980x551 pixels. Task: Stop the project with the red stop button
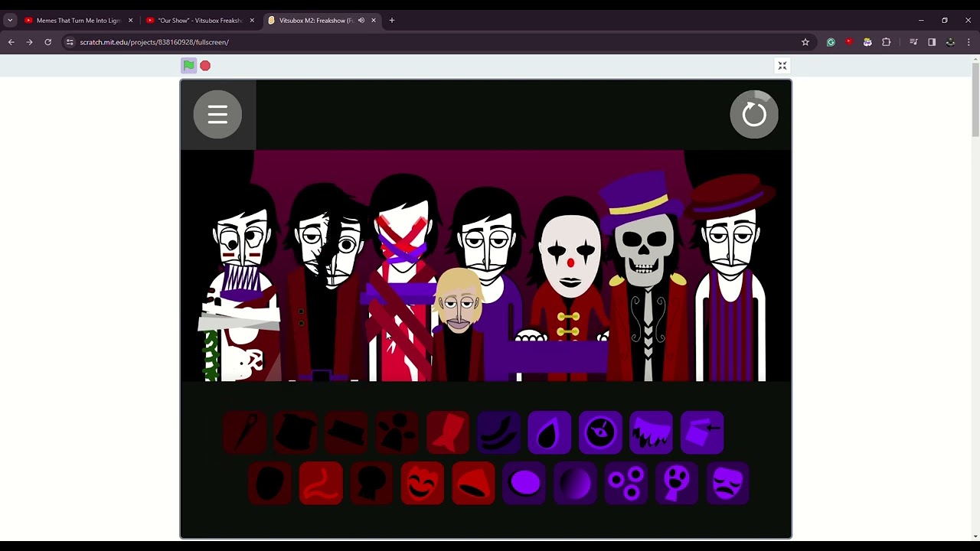click(205, 66)
